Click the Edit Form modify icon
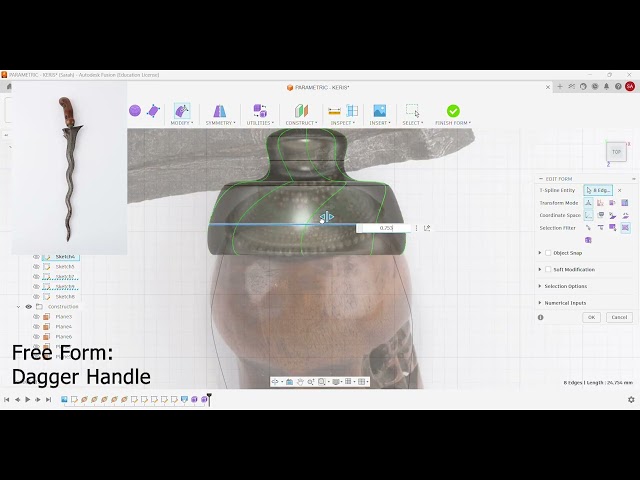This screenshot has width=640, height=480. (182, 111)
